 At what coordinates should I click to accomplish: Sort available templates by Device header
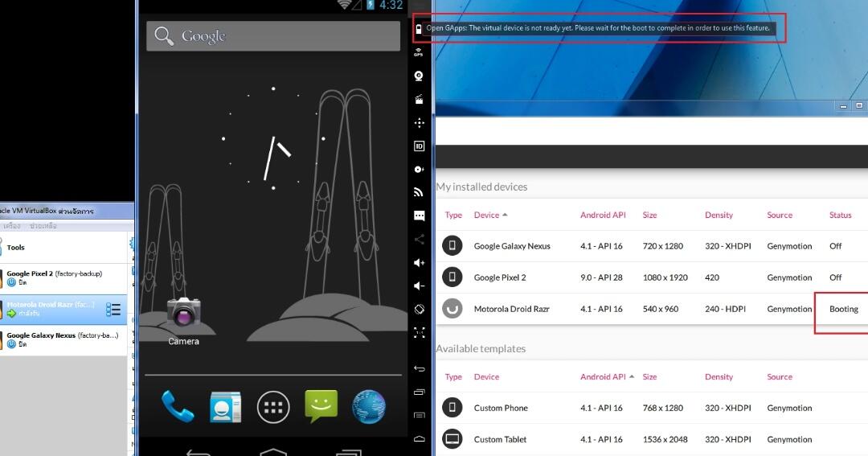pyautogui.click(x=486, y=376)
